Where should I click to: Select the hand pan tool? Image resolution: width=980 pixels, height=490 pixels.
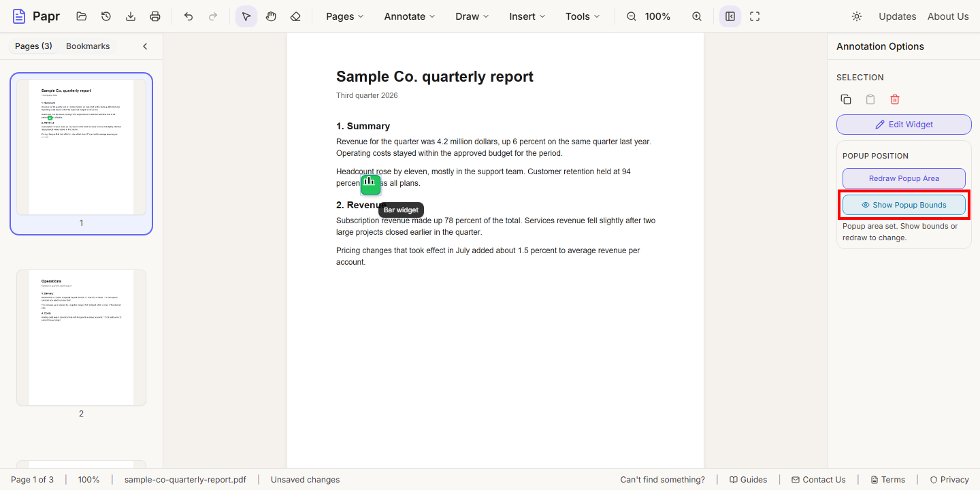271,16
